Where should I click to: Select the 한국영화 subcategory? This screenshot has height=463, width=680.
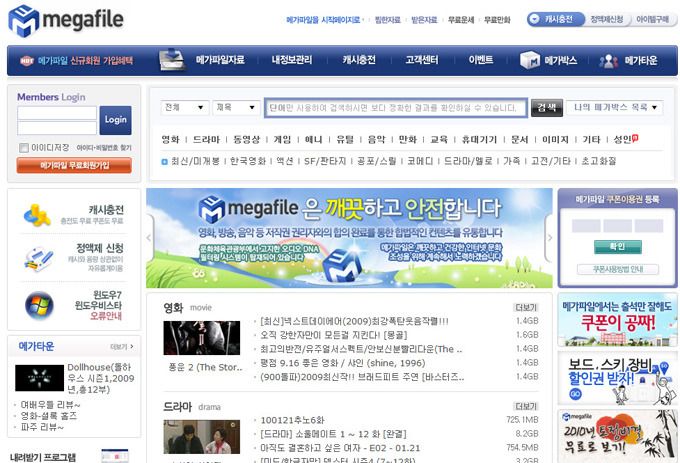pos(248,161)
